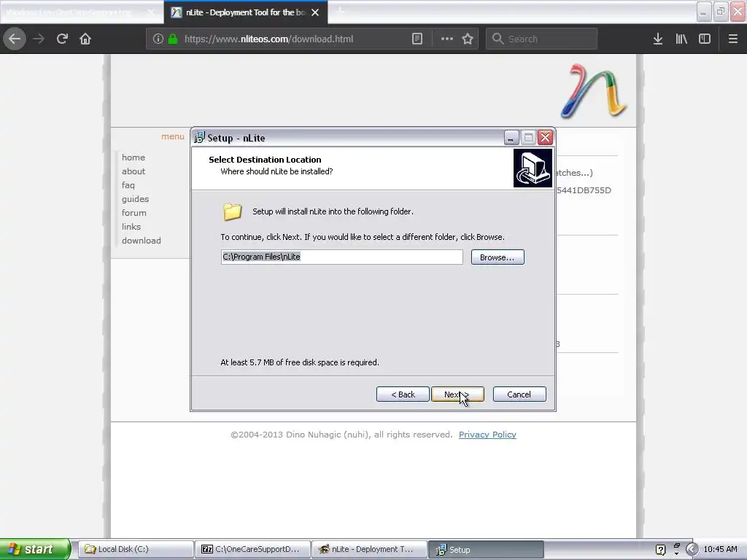The width and height of the screenshot is (747, 560).
Task: Open the download menu link
Action: [x=141, y=241]
